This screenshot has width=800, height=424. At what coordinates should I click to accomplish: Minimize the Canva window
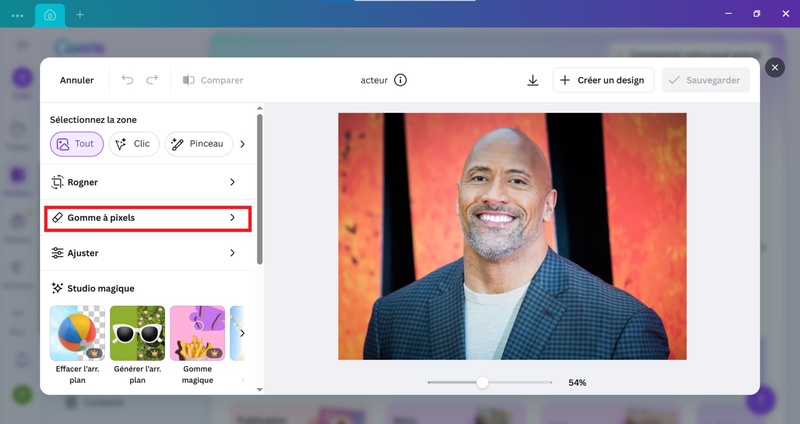tap(729, 14)
